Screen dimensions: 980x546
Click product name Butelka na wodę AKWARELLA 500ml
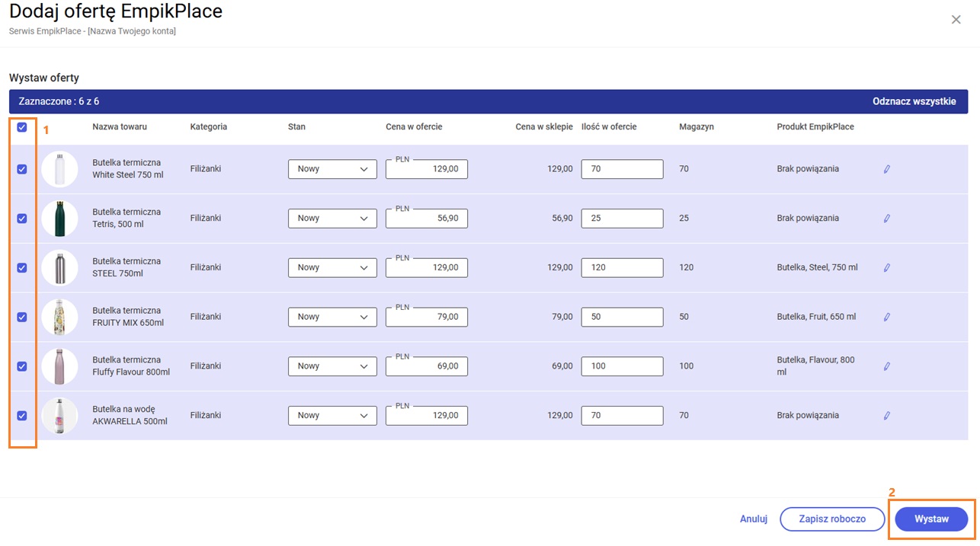[130, 415]
